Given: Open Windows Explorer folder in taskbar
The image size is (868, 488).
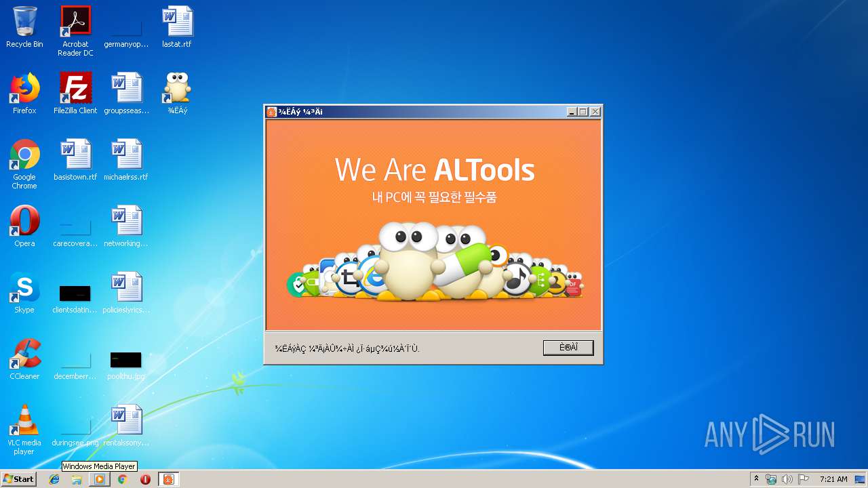Looking at the screenshot, I should pos(77,479).
